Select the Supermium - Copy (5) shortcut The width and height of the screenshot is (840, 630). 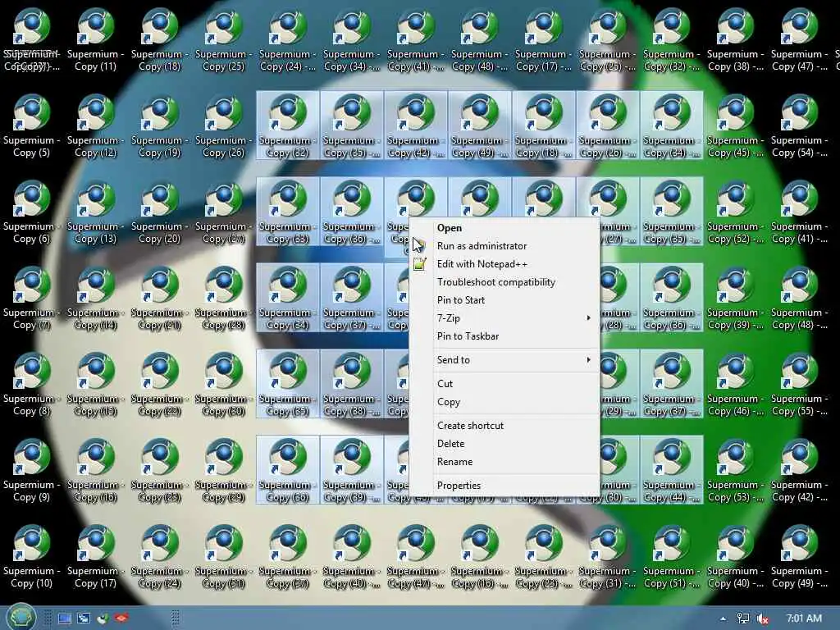coord(32,126)
